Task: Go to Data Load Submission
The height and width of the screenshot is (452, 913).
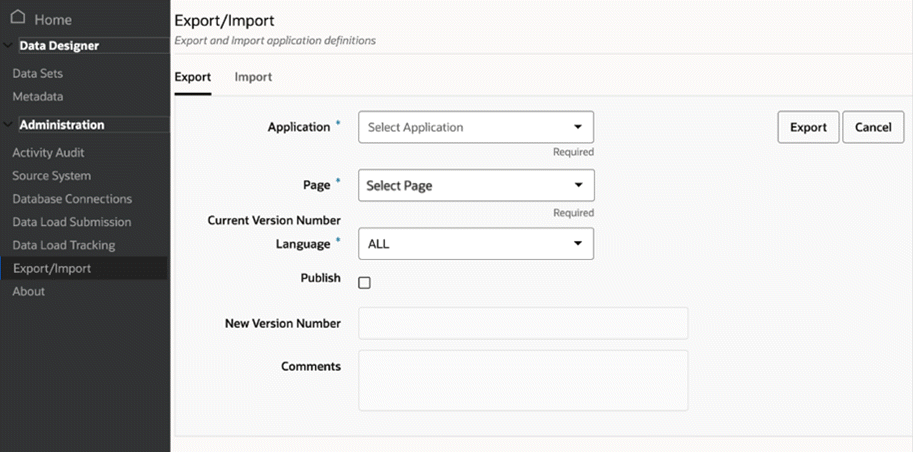Action: (x=72, y=222)
